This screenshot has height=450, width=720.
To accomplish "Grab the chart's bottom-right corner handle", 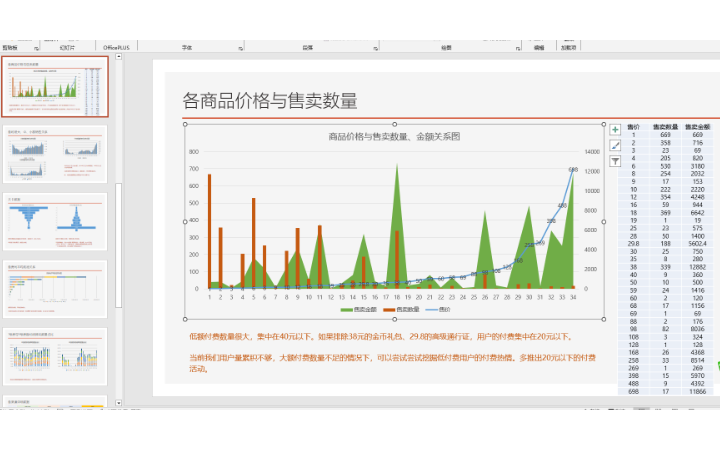I will point(604,319).
